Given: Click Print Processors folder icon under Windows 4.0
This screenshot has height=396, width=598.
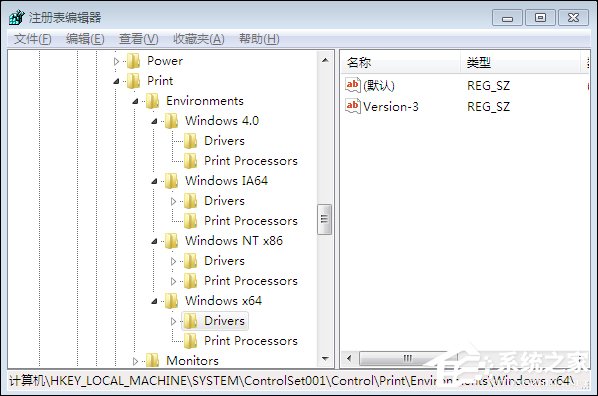Looking at the screenshot, I should (190, 161).
